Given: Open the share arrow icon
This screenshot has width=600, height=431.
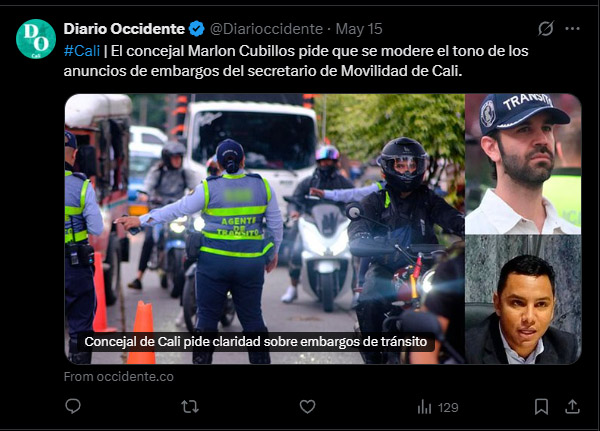Looking at the screenshot, I should pyautogui.click(x=572, y=407).
